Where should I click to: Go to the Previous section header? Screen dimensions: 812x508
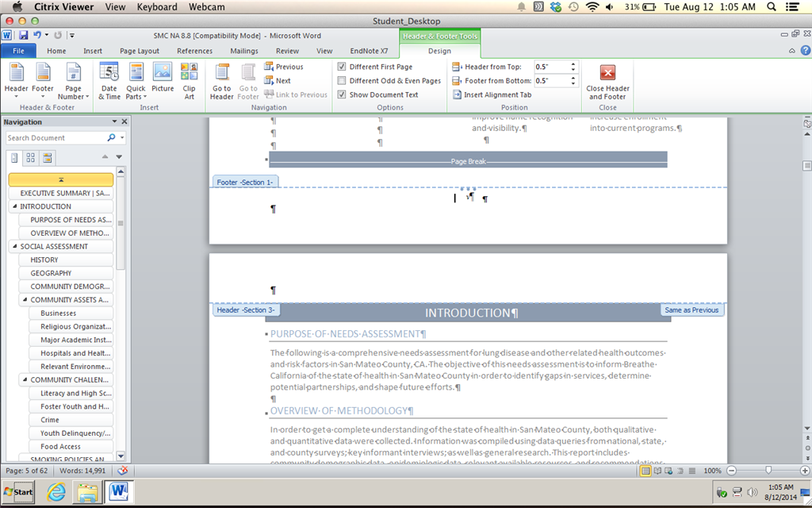coord(284,67)
